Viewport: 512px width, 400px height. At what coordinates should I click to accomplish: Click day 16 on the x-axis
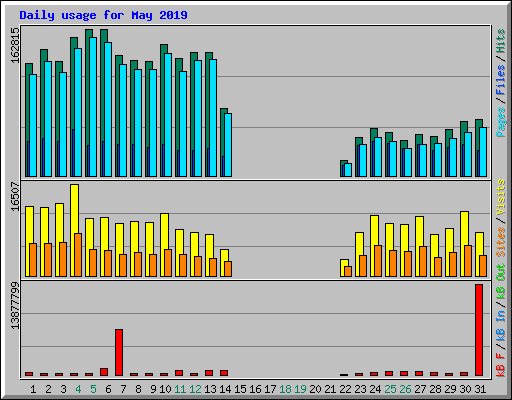point(255,389)
